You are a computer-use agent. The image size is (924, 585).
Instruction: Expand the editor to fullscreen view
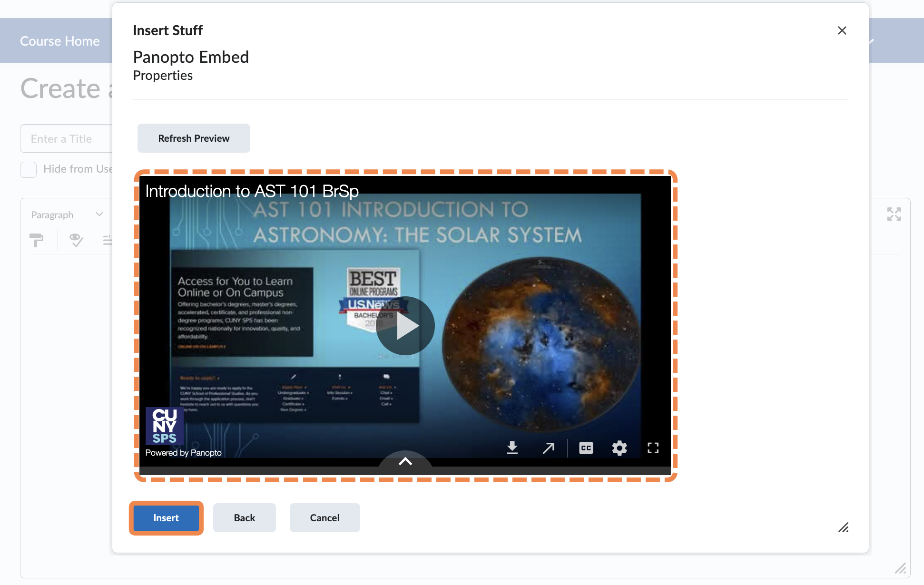point(895,214)
